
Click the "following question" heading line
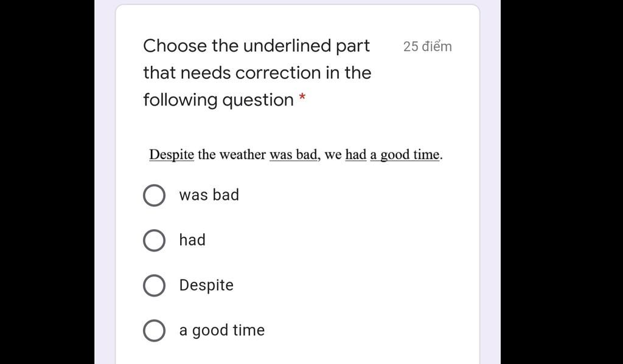click(x=218, y=100)
